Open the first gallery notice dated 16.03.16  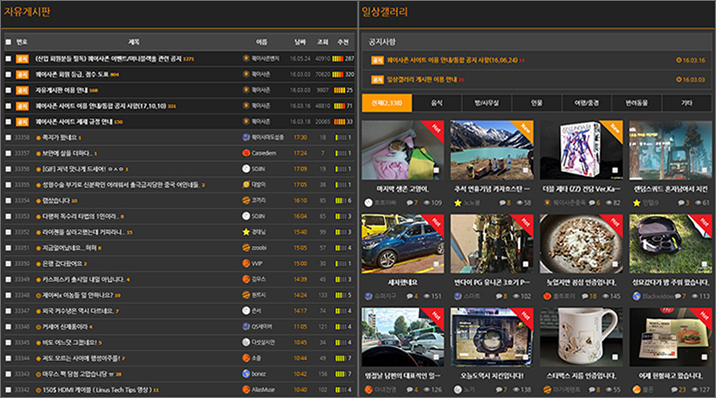point(453,60)
